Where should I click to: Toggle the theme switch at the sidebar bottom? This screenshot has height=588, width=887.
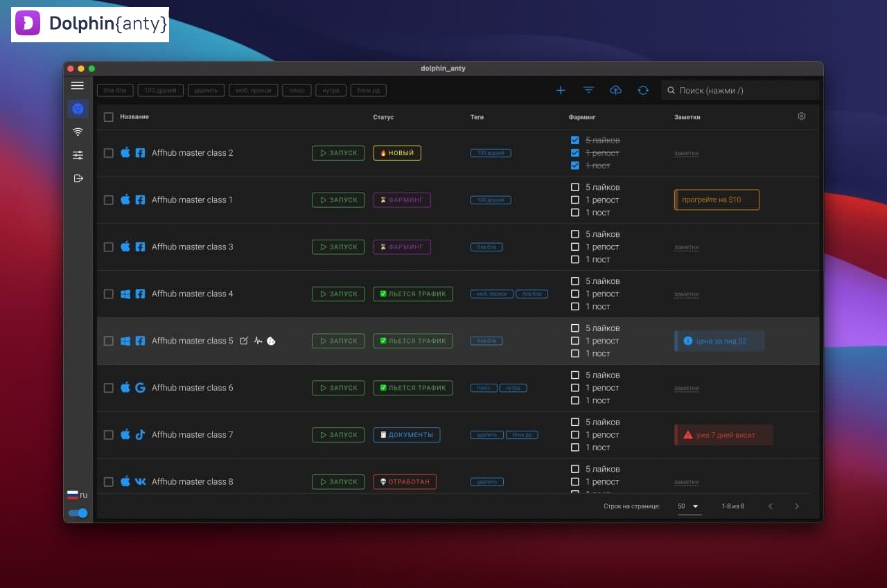pyautogui.click(x=78, y=513)
